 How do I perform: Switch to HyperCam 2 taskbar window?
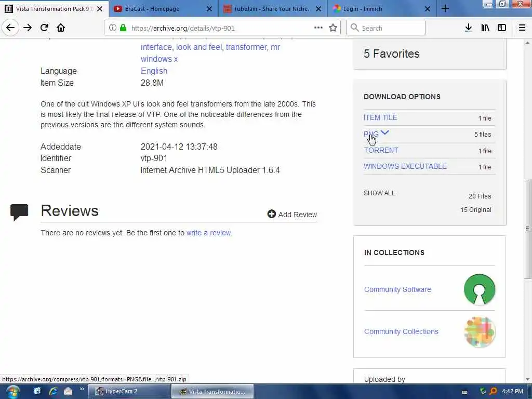pos(129,392)
